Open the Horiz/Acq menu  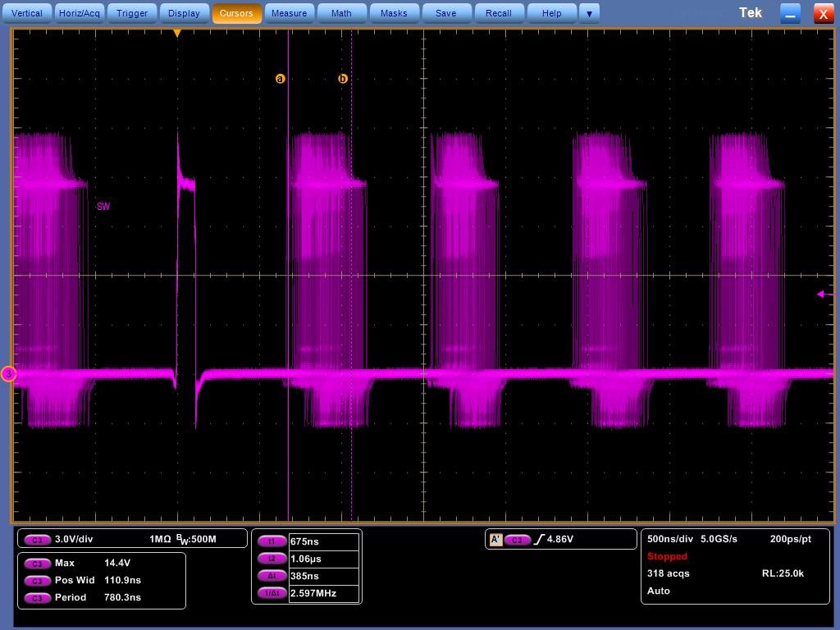click(x=80, y=13)
